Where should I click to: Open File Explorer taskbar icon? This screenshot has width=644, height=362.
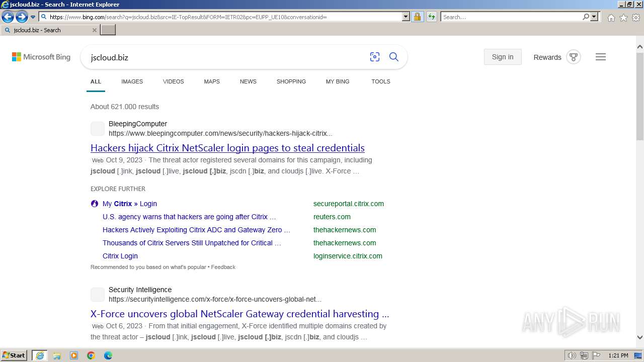[57, 355]
